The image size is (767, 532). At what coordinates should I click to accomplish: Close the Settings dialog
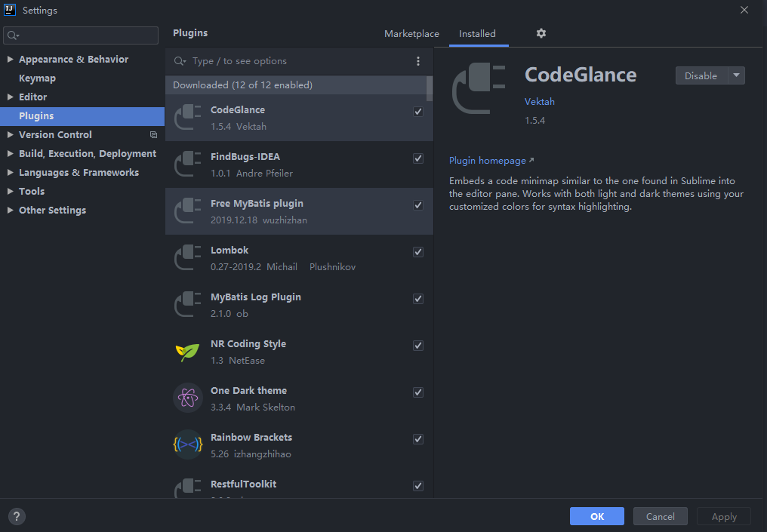coord(744,10)
